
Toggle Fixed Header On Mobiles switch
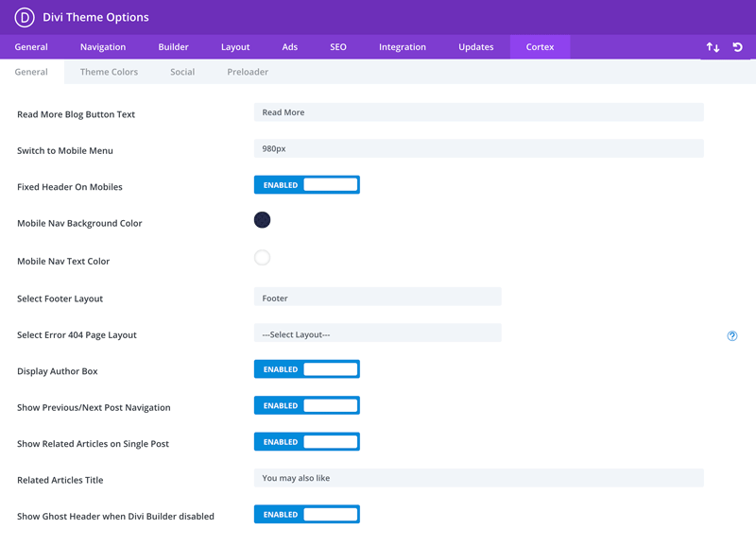(x=306, y=185)
